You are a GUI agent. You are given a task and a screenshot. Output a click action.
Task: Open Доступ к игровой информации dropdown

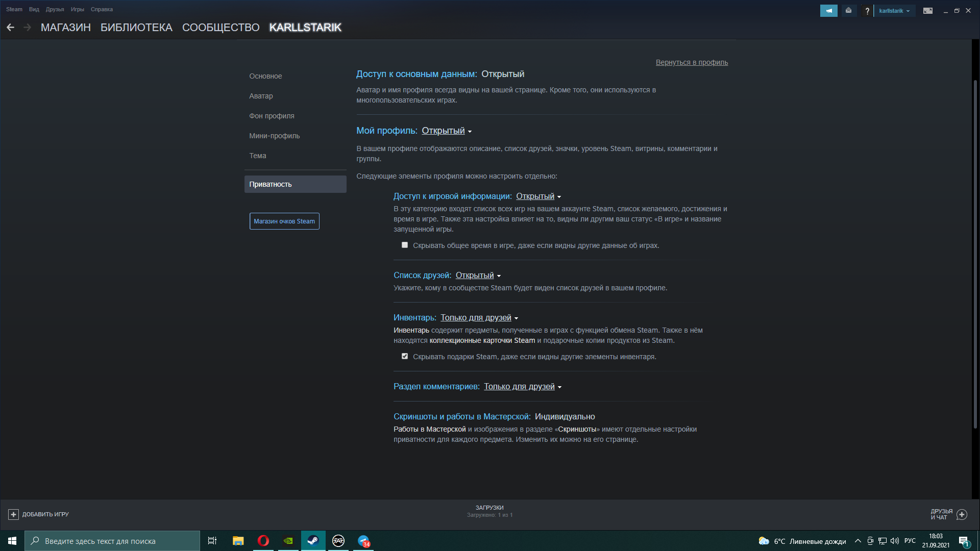(x=538, y=196)
